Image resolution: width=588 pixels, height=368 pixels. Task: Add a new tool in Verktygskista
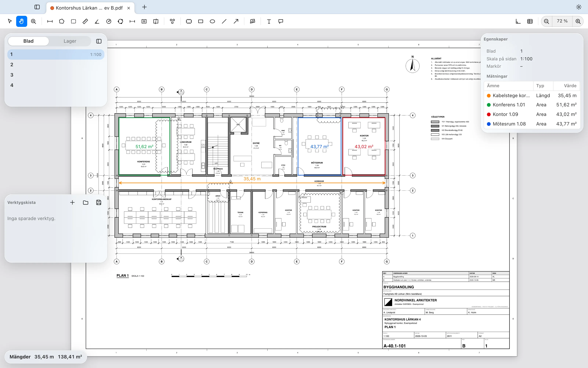coord(72,203)
